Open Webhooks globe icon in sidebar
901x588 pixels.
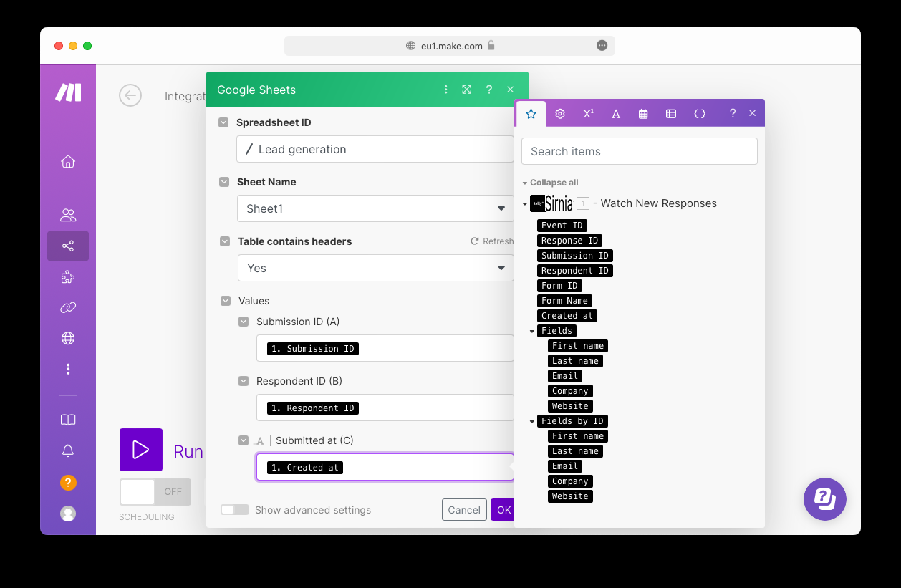point(68,338)
